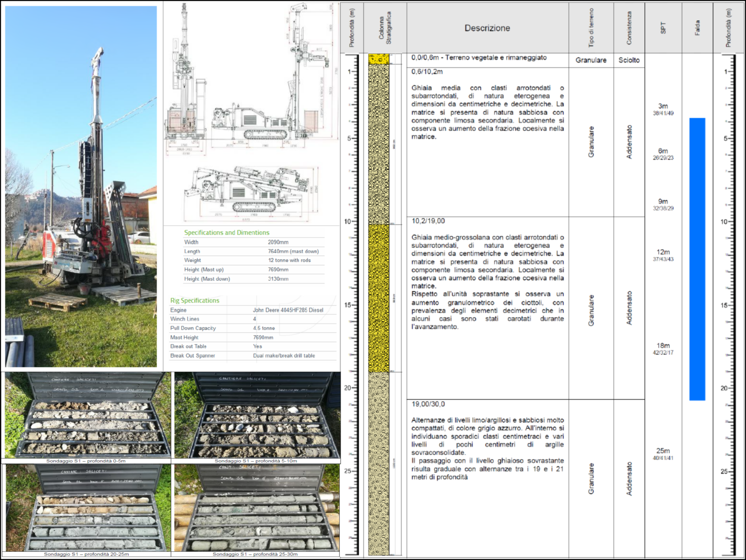Screen dimensions: 746x560
Task: Click the 'Ghiaia medio-grossolana' description paragraph
Action: (488, 282)
